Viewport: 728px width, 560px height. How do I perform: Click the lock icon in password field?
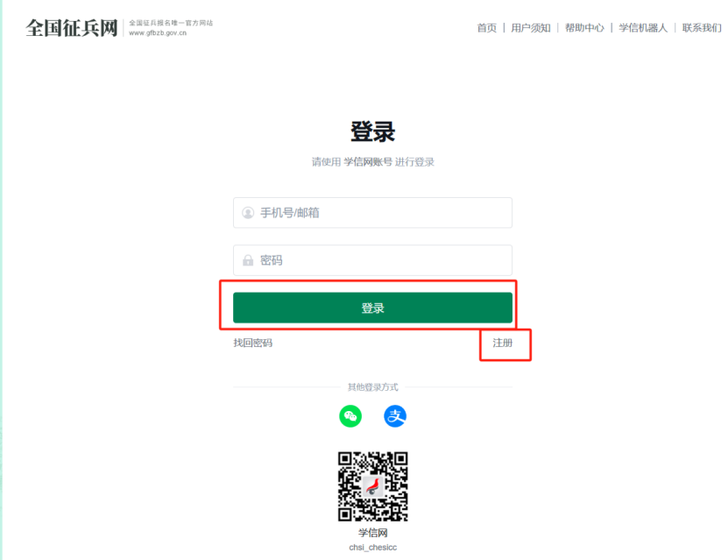(x=248, y=260)
